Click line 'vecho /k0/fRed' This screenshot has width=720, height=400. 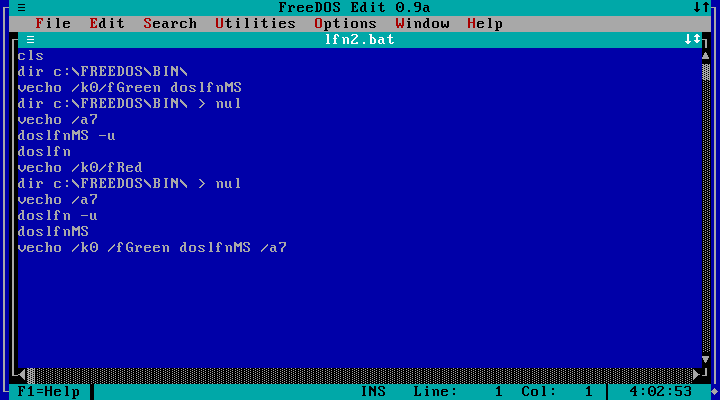pyautogui.click(x=80, y=168)
